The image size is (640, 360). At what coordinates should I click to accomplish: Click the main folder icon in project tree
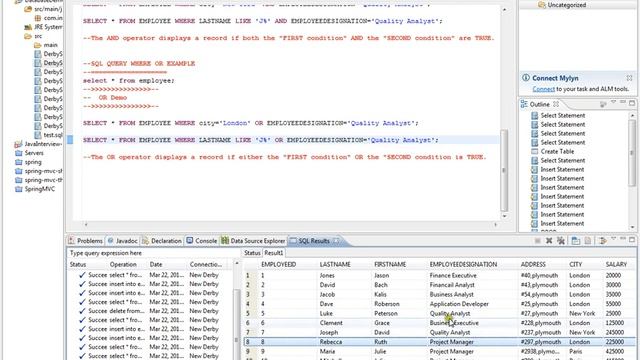(38, 45)
